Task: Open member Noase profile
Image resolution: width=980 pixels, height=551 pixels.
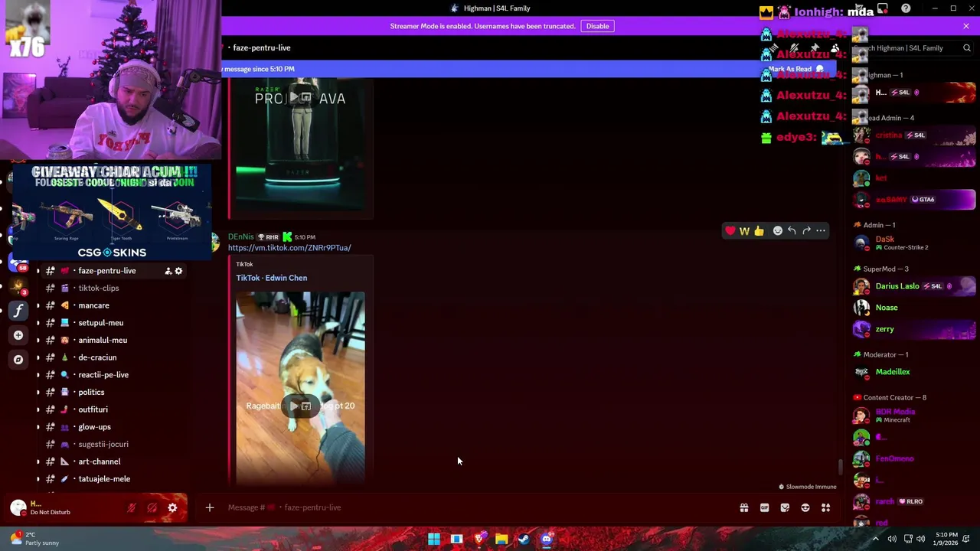Action: tap(914, 308)
